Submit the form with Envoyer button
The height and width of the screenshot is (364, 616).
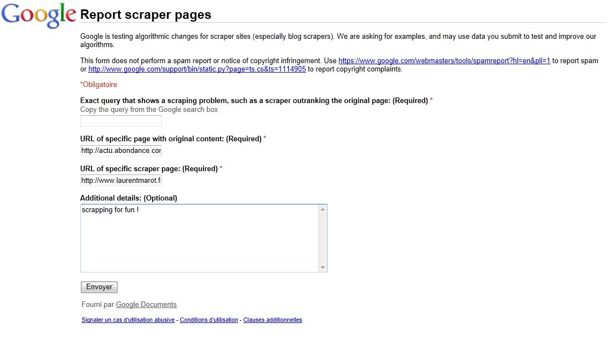[x=99, y=287]
